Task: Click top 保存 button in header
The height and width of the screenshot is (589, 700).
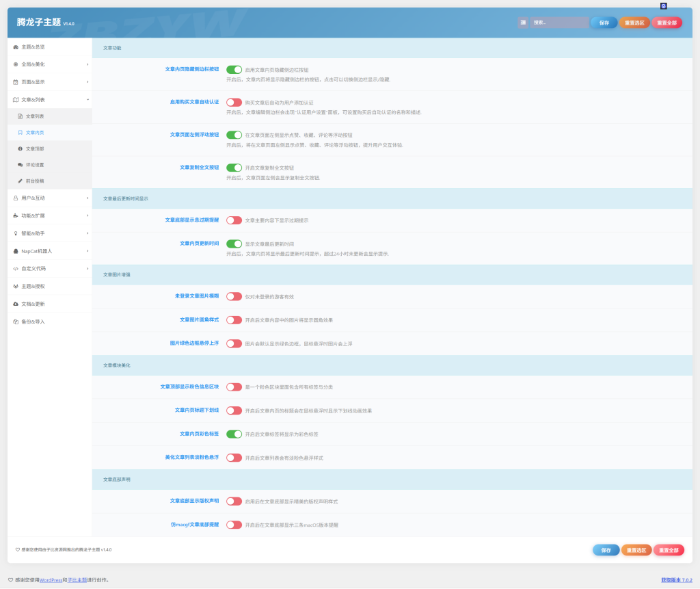Action: [604, 23]
